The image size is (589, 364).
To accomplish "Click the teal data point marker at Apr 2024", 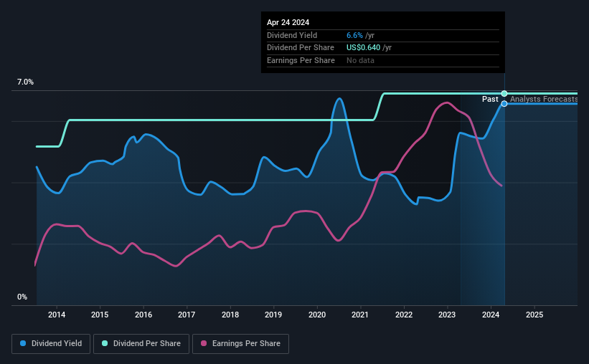I will pos(504,93).
